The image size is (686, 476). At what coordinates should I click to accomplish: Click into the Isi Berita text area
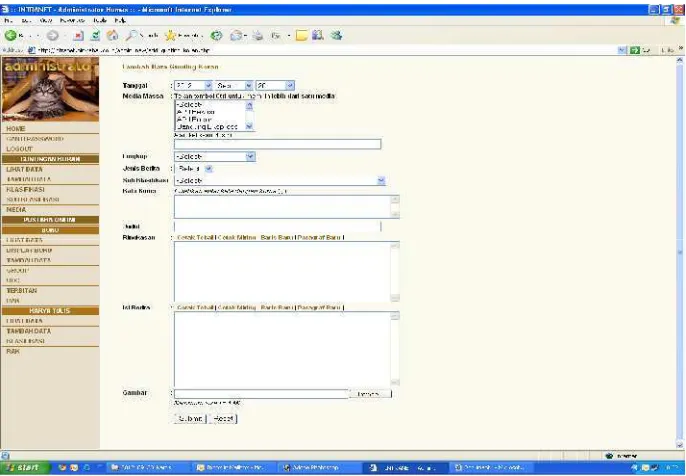[287, 349]
